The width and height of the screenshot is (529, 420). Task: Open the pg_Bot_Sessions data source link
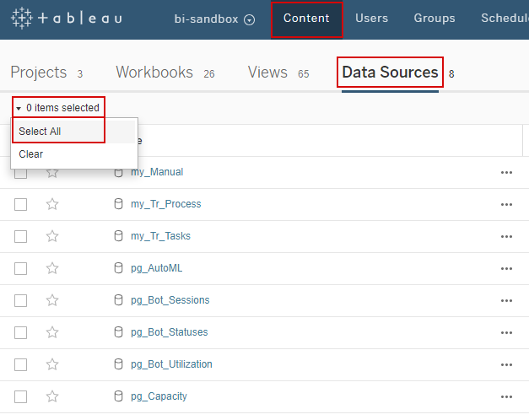[170, 300]
